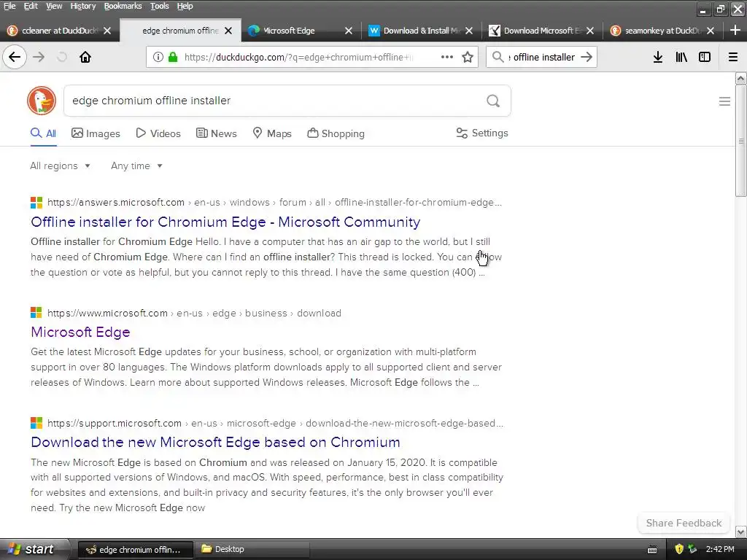Click the scrollbar down arrow
The width and height of the screenshot is (747, 560).
click(x=741, y=532)
